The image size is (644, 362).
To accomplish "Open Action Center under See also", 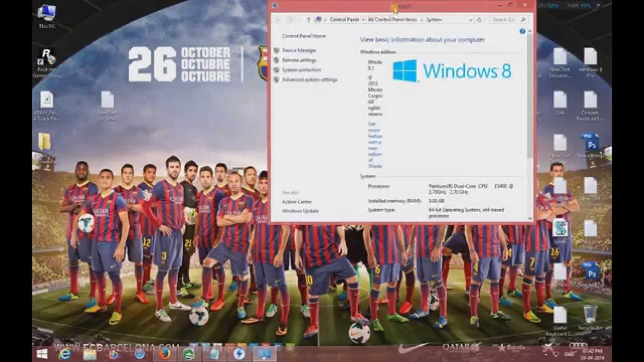I will click(x=296, y=202).
